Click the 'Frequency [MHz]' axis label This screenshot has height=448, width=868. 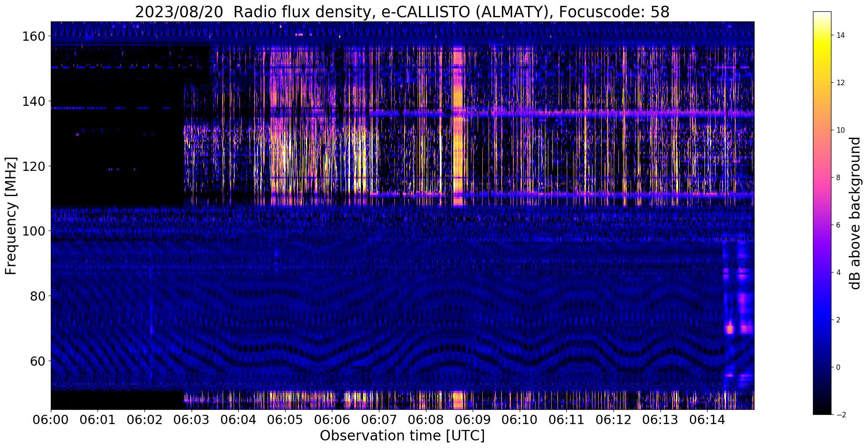pyautogui.click(x=11, y=216)
